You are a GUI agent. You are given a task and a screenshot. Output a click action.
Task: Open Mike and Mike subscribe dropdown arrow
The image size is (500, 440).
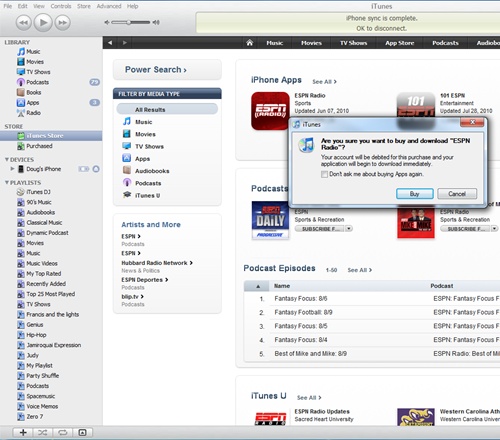[494, 229]
